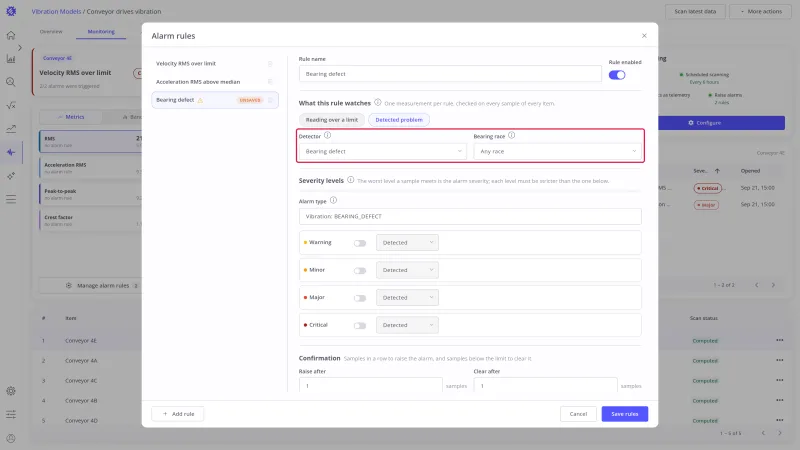This screenshot has width=800, height=450.
Task: Enable the Minor severity level
Action: 360,270
